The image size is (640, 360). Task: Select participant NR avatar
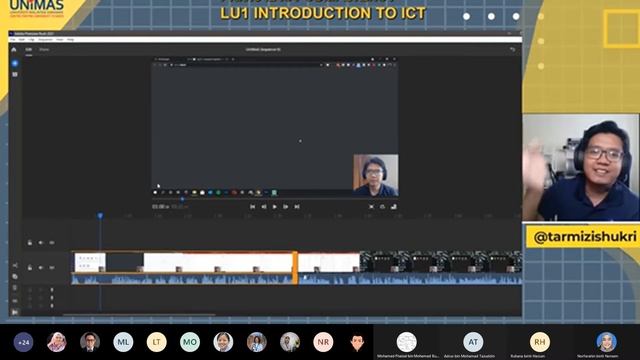[323, 342]
